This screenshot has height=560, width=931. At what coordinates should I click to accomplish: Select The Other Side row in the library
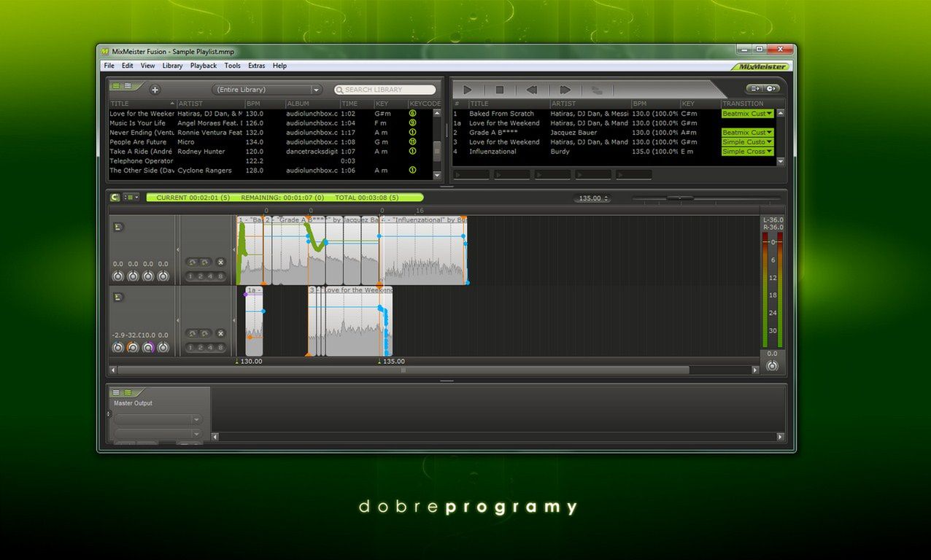(270, 171)
